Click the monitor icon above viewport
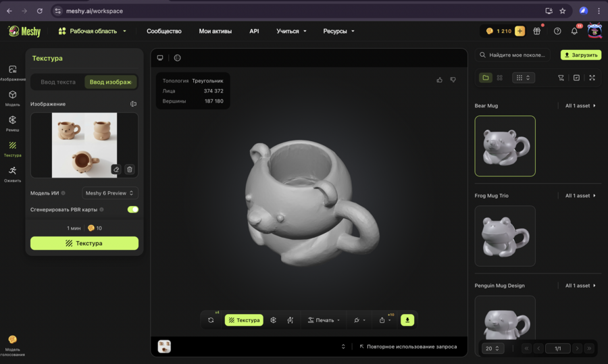Screen dimensions: 608x364 point(159,58)
